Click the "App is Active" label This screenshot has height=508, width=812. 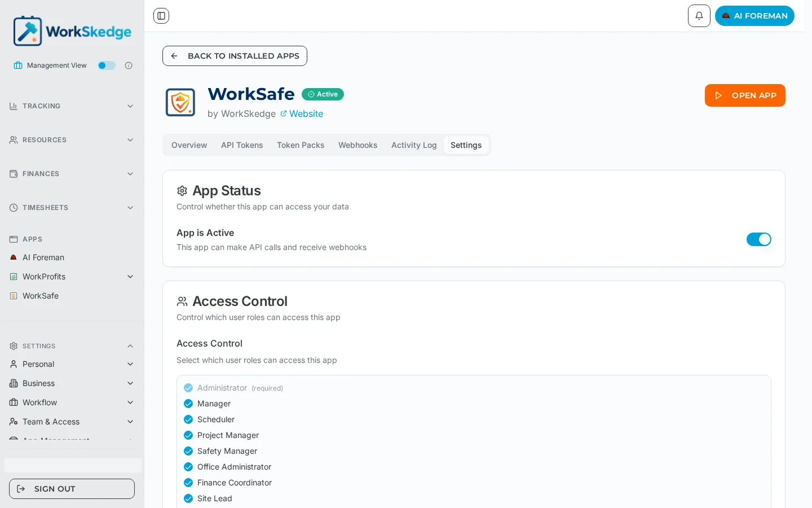[x=205, y=233]
